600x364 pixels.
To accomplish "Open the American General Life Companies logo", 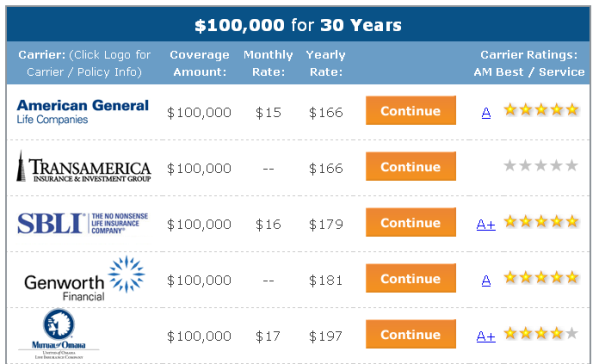I will [x=83, y=111].
